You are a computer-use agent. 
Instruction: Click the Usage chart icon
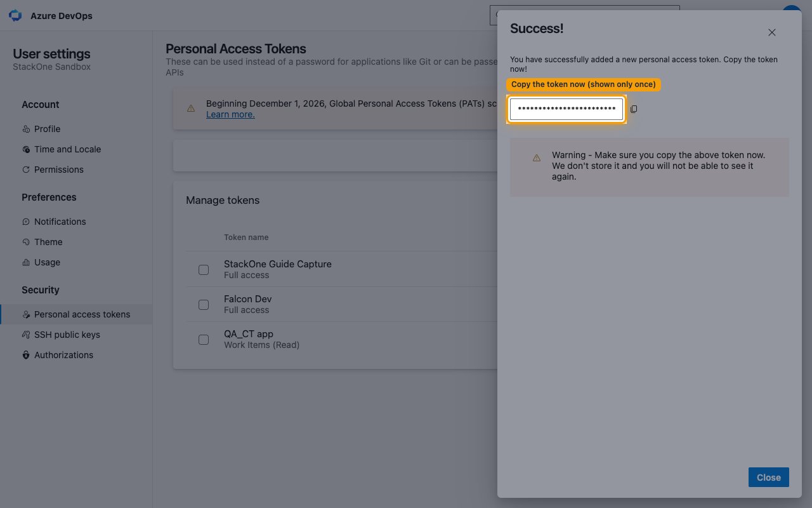pyautogui.click(x=26, y=262)
